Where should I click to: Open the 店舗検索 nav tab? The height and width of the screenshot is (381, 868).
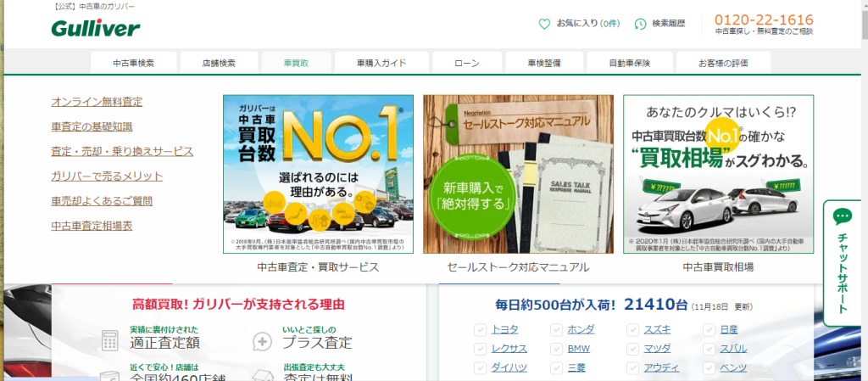219,63
